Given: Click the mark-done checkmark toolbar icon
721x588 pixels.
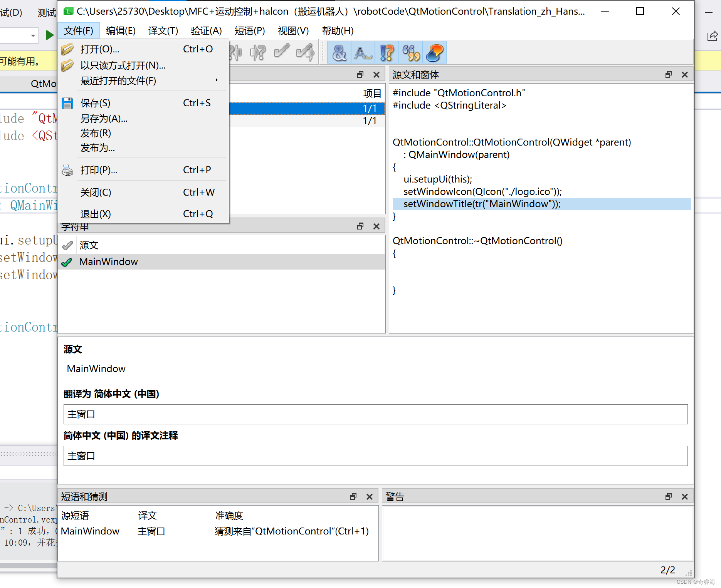Looking at the screenshot, I should [282, 52].
